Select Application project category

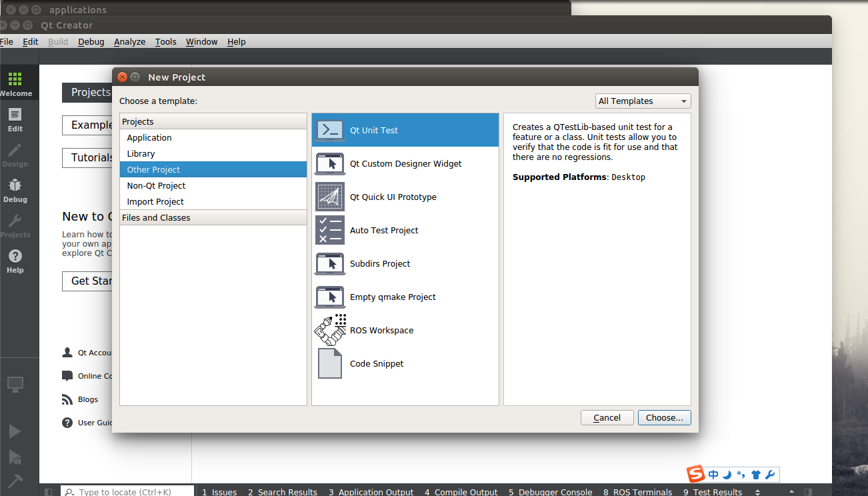pos(213,137)
